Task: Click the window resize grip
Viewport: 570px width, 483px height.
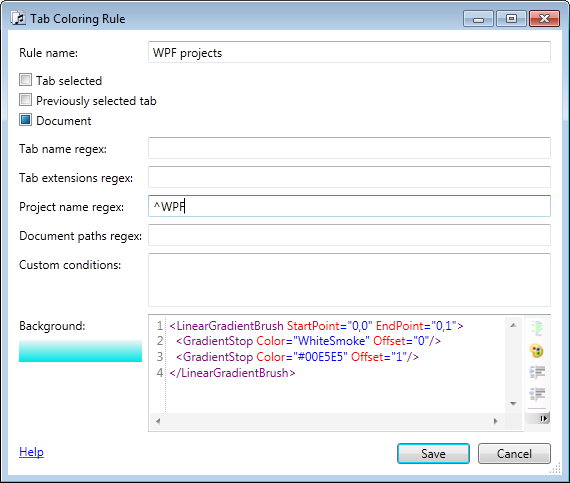Action: tap(555, 468)
